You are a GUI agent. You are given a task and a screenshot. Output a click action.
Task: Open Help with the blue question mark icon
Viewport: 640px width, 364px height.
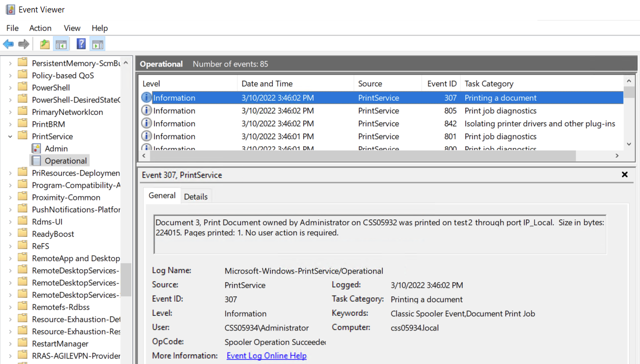coord(81,44)
